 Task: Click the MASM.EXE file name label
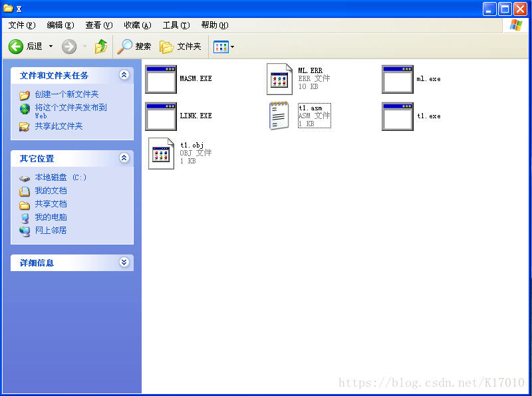(x=196, y=78)
